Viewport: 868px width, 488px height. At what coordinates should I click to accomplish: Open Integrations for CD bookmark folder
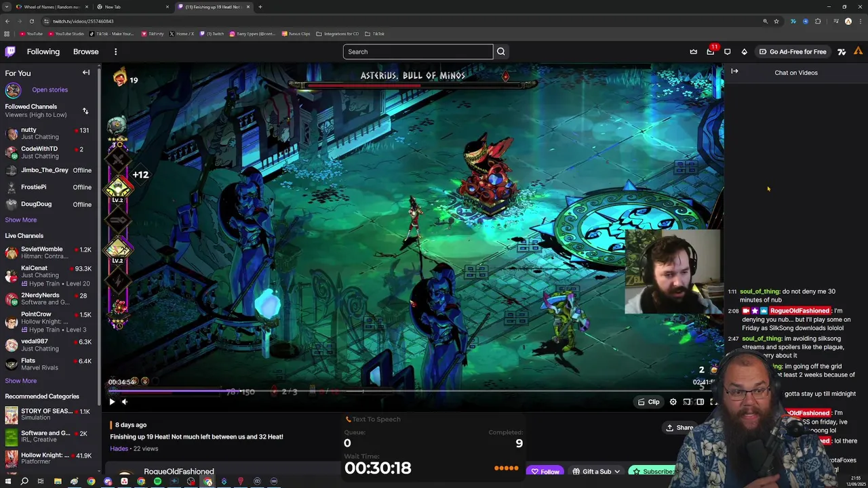coord(337,34)
